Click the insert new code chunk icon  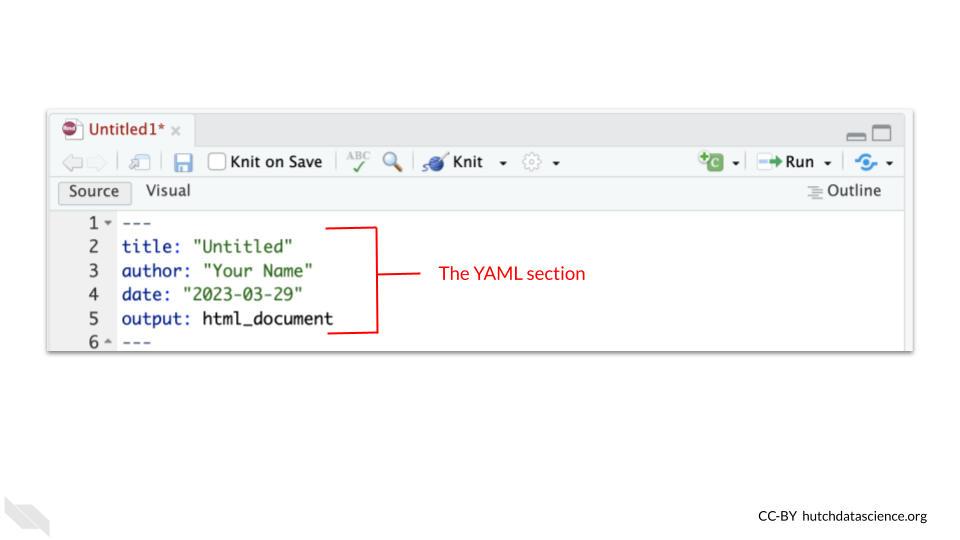coord(711,162)
